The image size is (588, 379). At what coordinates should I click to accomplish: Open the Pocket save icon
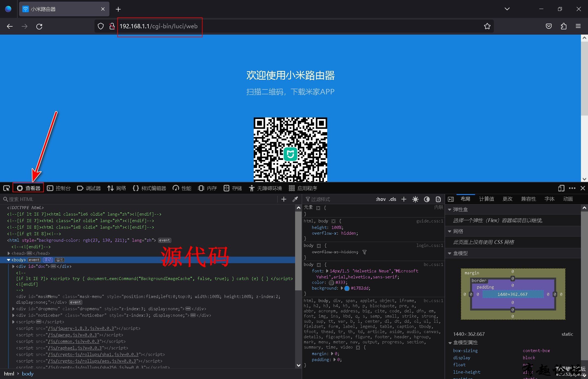[x=549, y=26]
